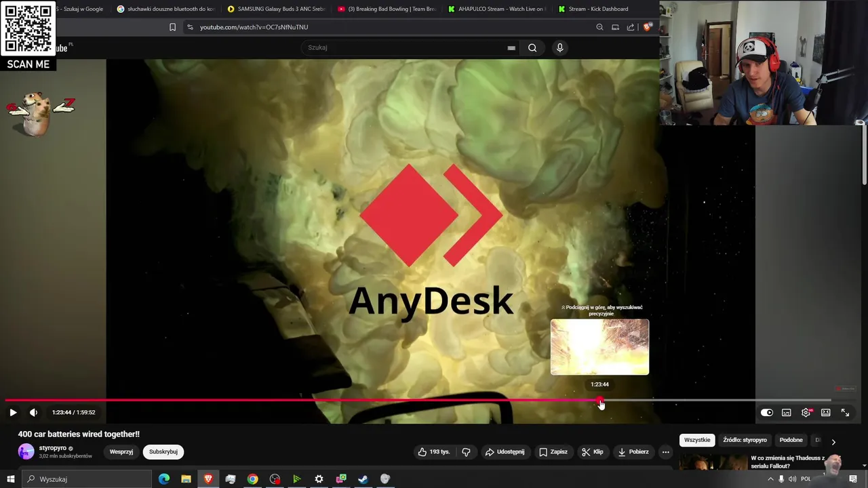Open File Explorer from the taskbar

click(186, 479)
